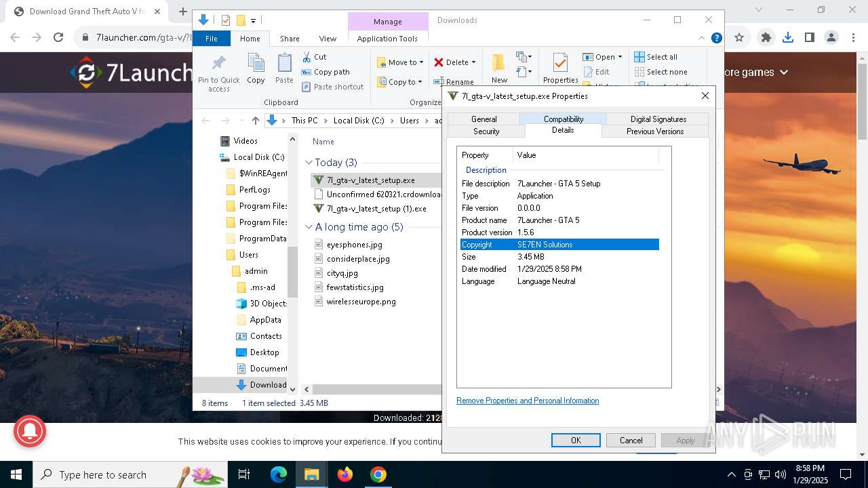Open the File menu in Explorer
Viewport: 868px width, 488px height.
click(212, 39)
